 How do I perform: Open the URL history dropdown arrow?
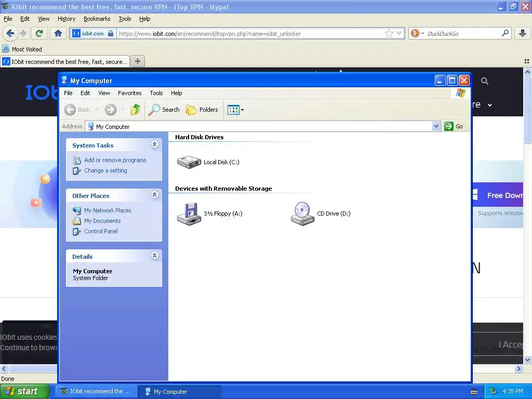click(x=400, y=34)
